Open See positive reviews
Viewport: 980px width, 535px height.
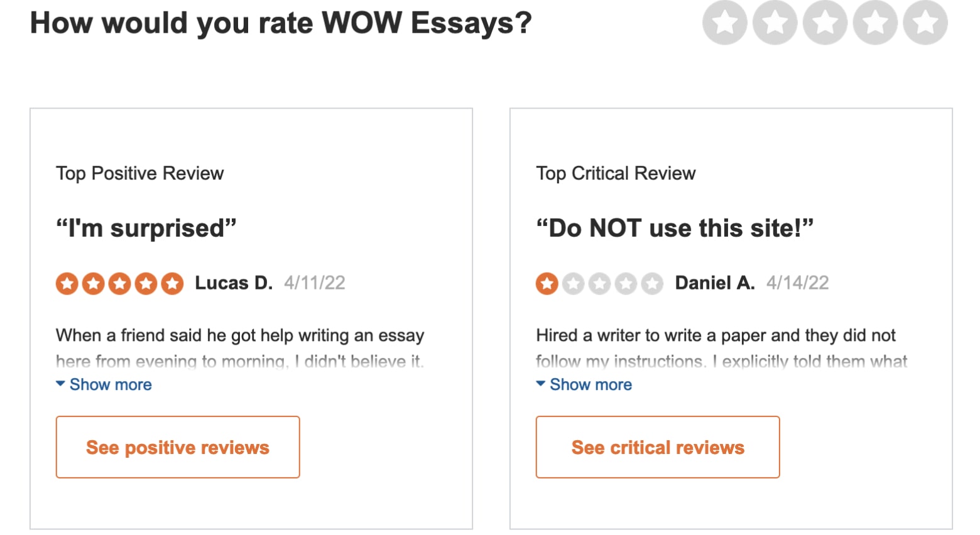coord(178,447)
